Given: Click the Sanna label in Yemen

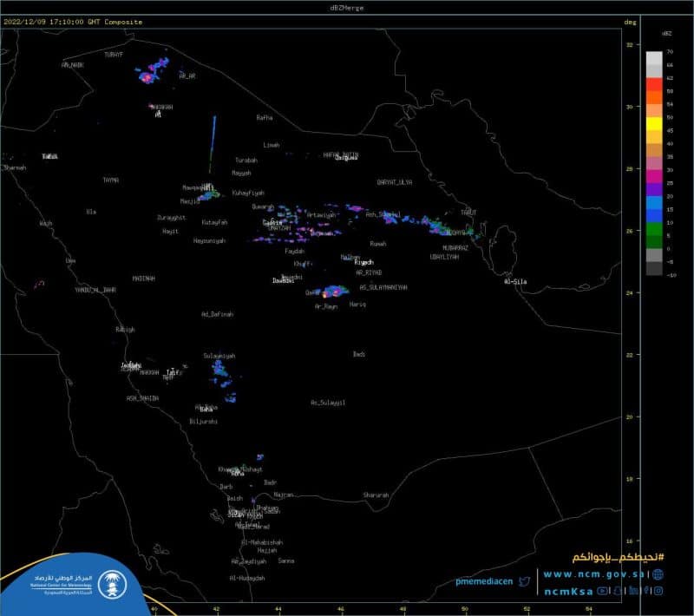Looking at the screenshot, I should (286, 560).
